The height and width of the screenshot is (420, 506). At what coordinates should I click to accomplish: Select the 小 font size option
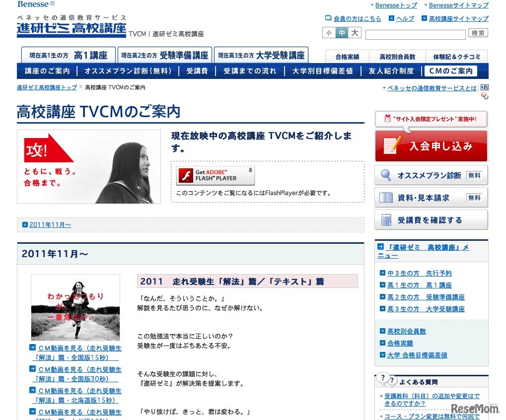[328, 32]
